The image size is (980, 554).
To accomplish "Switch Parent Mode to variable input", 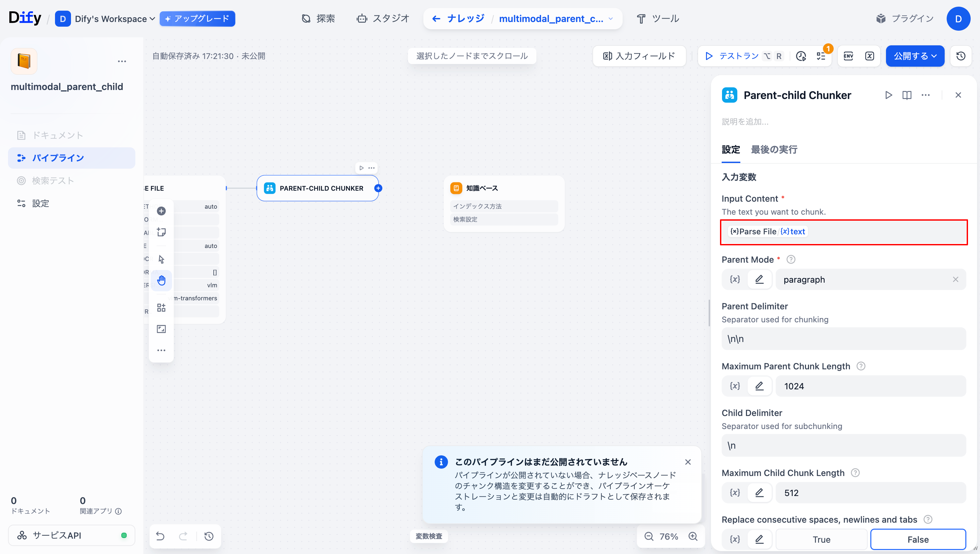I will [735, 279].
